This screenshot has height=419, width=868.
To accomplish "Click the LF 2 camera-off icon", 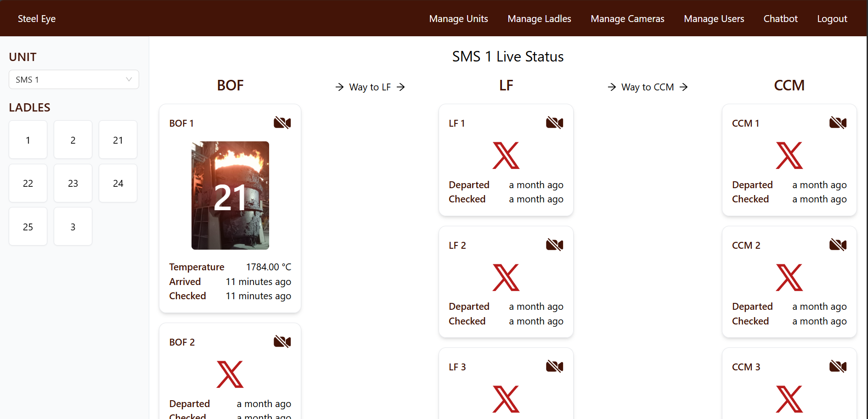I will click(x=554, y=245).
